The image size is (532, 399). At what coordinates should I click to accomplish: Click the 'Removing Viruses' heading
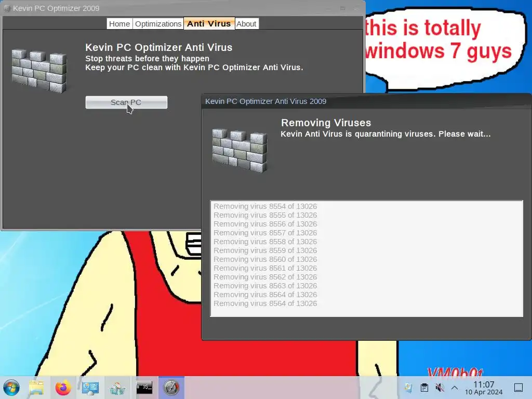tap(326, 123)
